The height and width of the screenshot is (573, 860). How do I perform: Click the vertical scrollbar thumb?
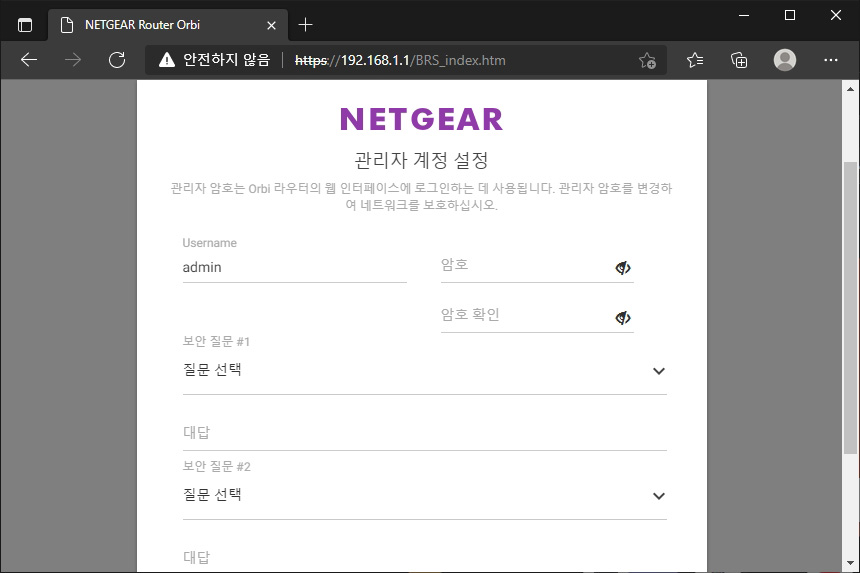[x=850, y=308]
